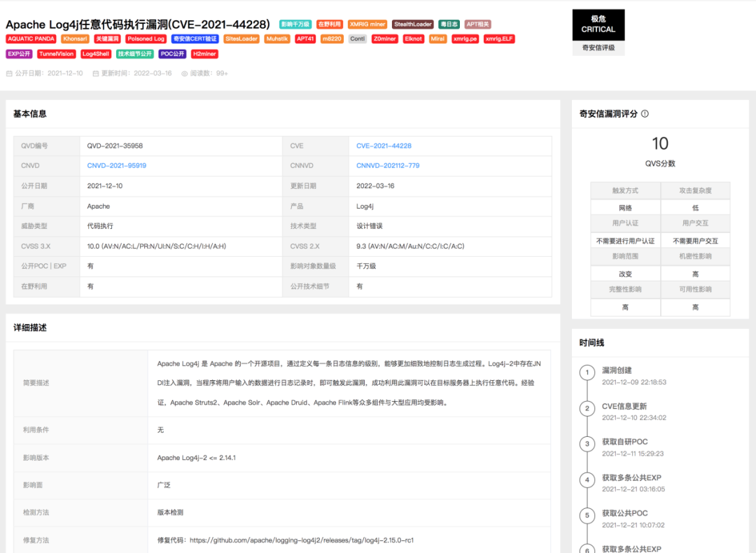Click the 极危 CRITICAL rating badge

[598, 24]
